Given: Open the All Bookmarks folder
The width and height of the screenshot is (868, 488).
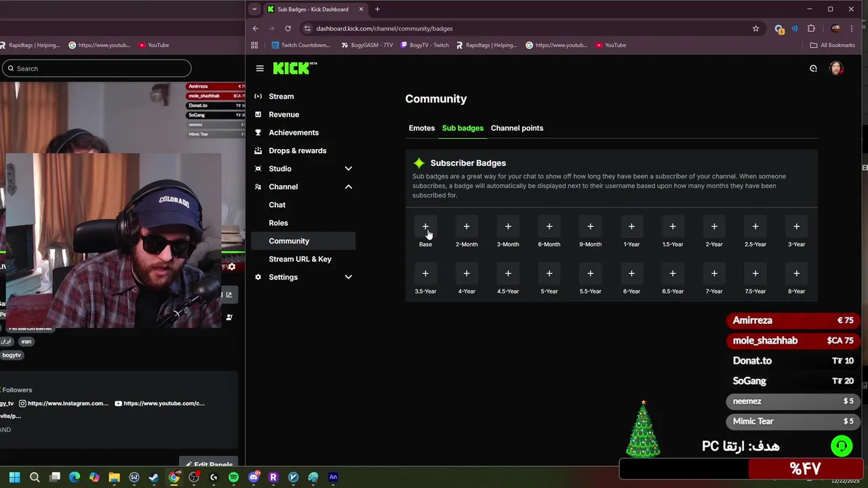Looking at the screenshot, I should pyautogui.click(x=833, y=45).
